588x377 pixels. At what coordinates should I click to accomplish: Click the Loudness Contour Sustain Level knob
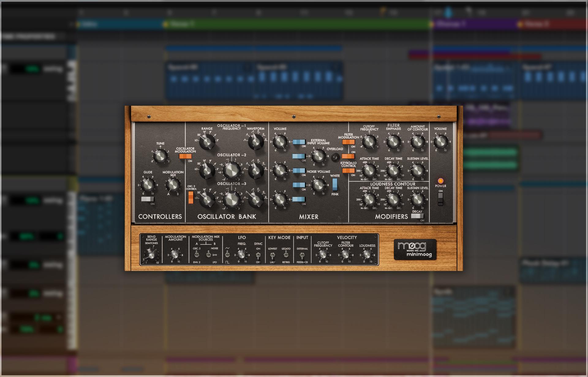(417, 199)
